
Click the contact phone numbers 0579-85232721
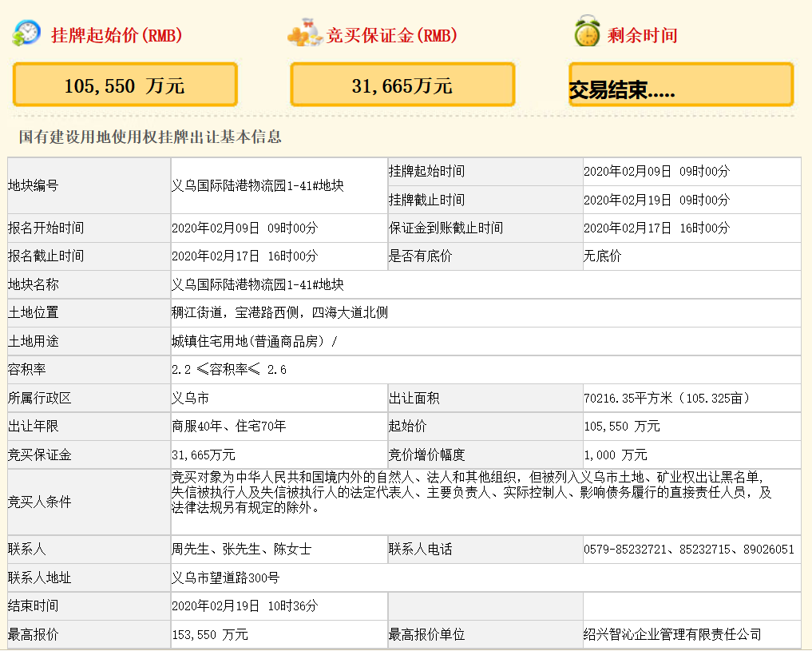pyautogui.click(x=688, y=550)
